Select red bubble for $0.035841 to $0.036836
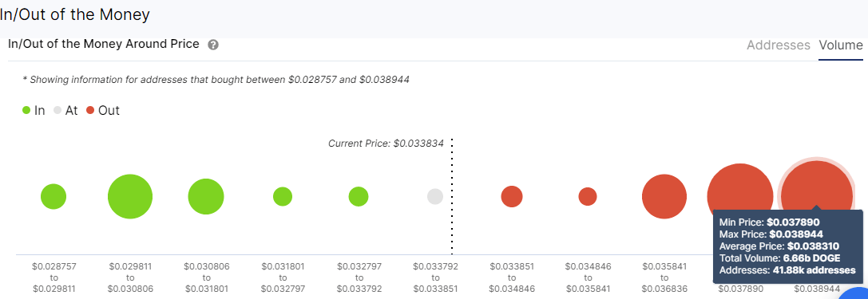Screen dimensions: 868x299 664,197
